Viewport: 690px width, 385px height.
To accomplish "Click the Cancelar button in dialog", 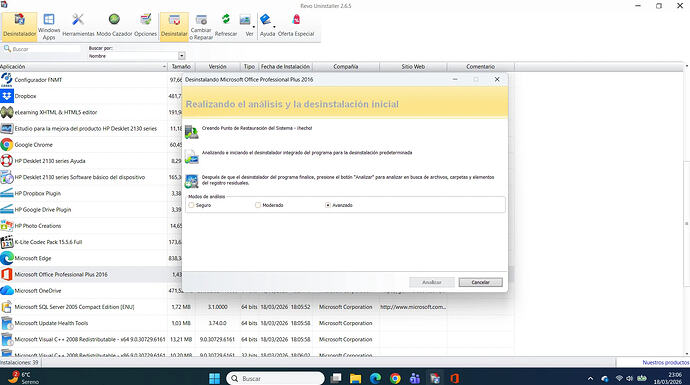I will point(480,282).
